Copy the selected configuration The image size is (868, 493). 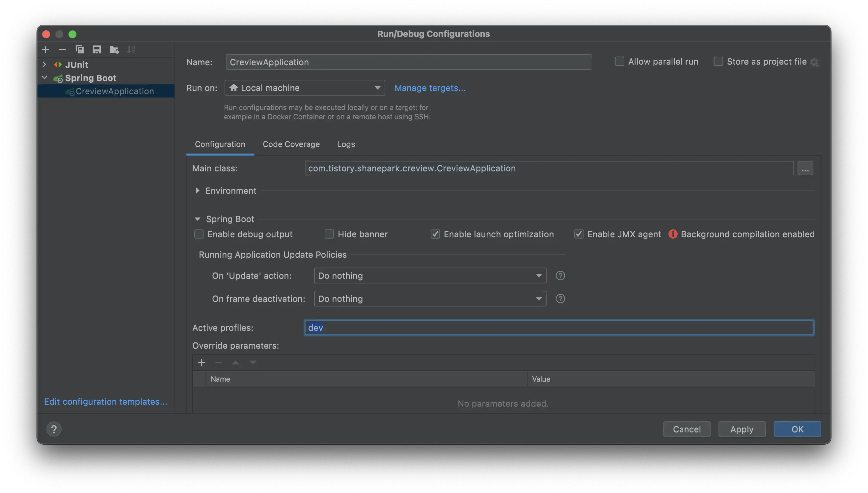(x=79, y=50)
